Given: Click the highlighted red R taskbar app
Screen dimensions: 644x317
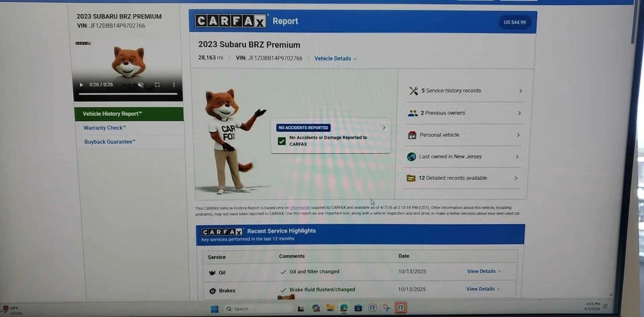Looking at the screenshot, I should (x=400, y=308).
